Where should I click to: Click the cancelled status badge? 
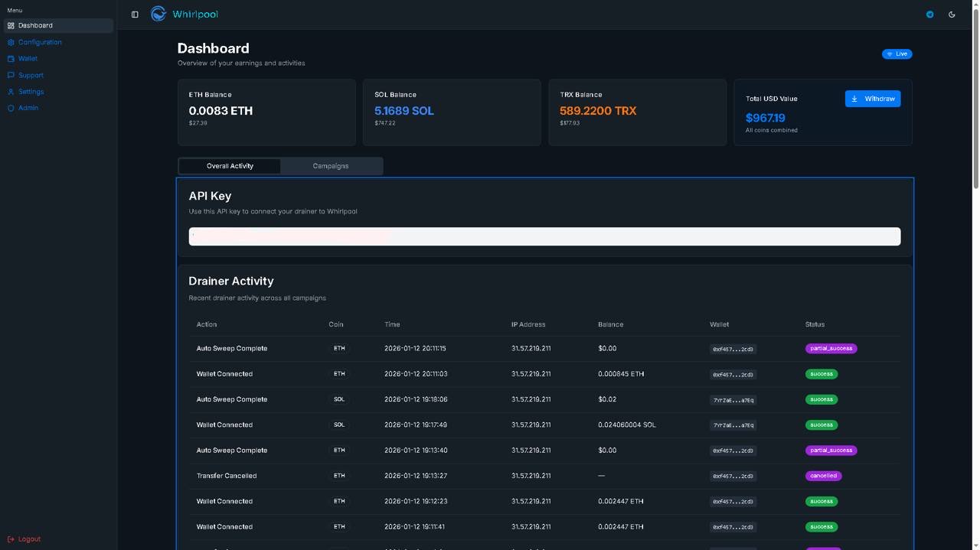point(823,476)
